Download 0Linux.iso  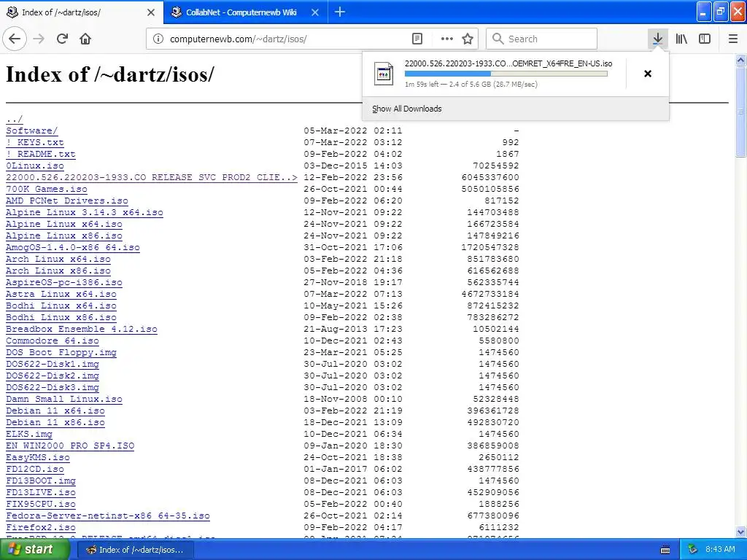click(35, 166)
